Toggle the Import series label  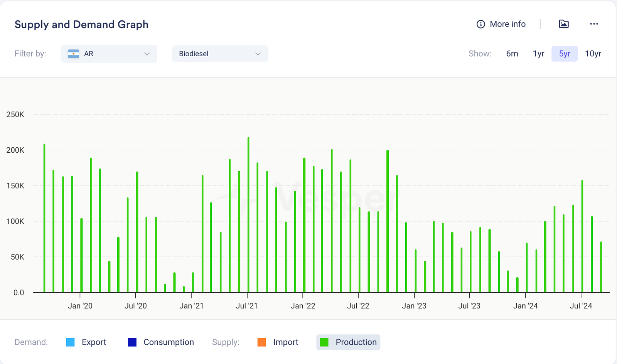pos(285,342)
